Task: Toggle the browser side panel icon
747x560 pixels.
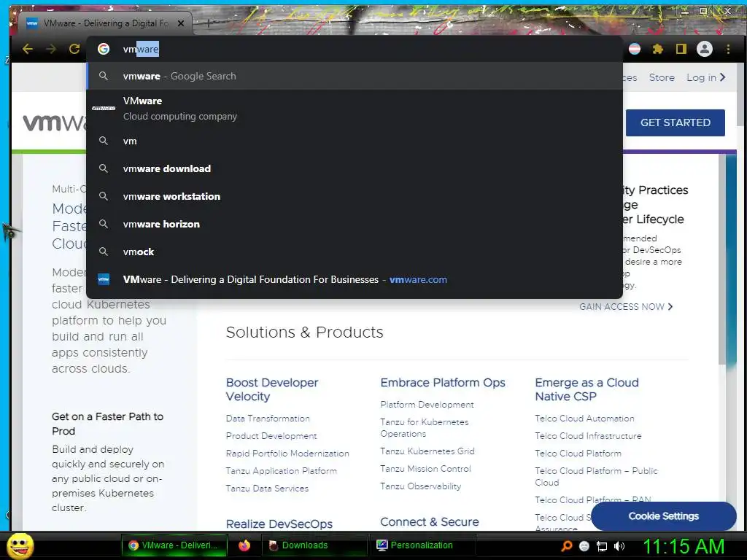Action: 681,49
